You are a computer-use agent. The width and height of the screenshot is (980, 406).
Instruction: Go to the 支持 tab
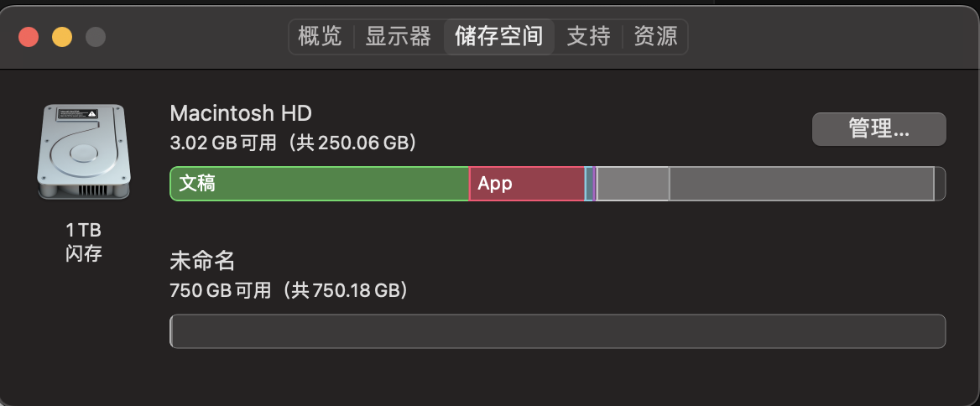pos(588,37)
